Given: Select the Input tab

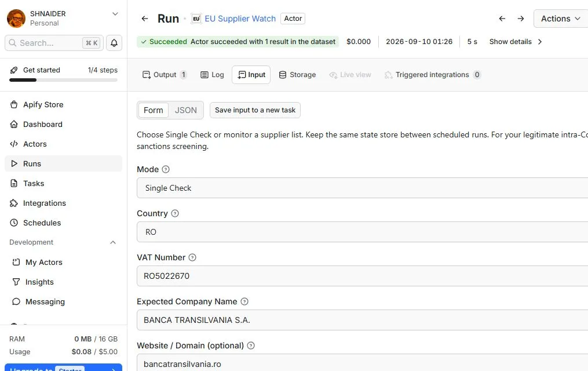Looking at the screenshot, I should click(x=251, y=75).
